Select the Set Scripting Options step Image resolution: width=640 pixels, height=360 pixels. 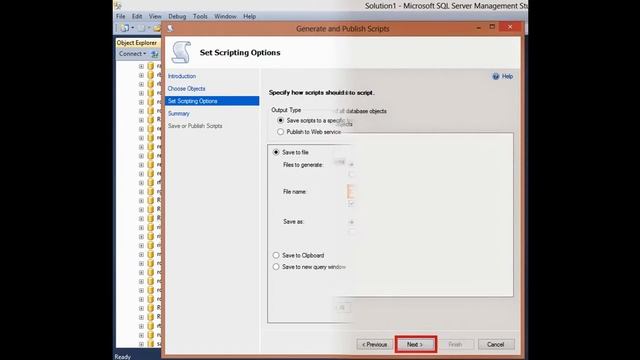(212, 101)
